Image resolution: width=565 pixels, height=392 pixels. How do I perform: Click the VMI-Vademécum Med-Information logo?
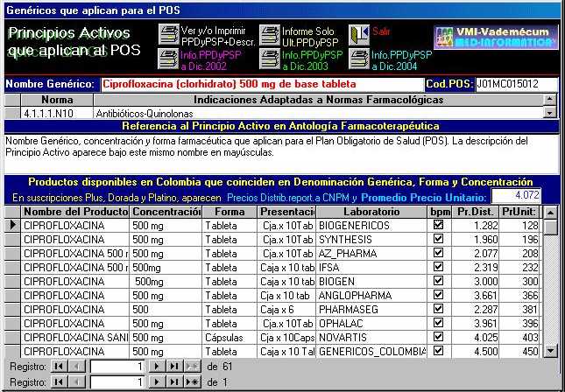tap(496, 37)
